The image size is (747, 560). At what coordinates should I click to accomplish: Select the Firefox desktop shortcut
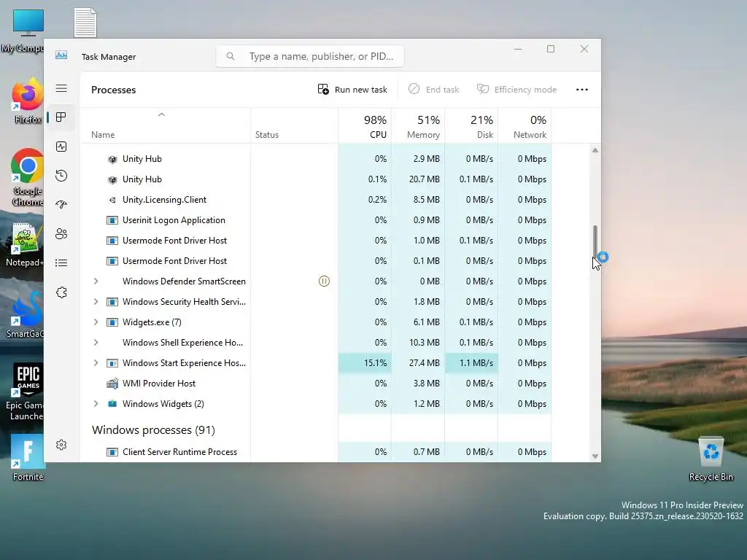27,101
